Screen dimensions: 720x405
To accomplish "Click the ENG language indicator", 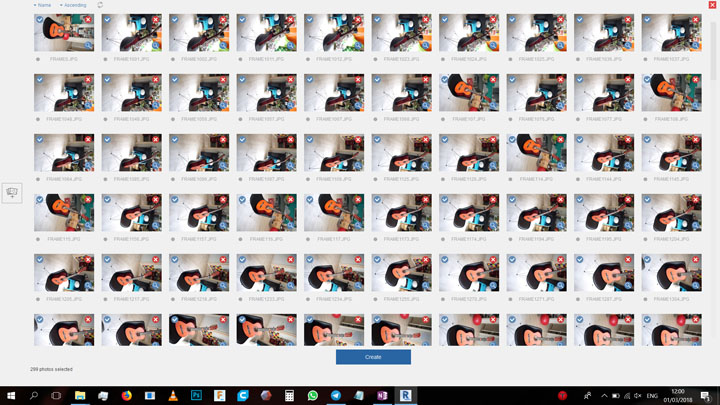I will 652,396.
